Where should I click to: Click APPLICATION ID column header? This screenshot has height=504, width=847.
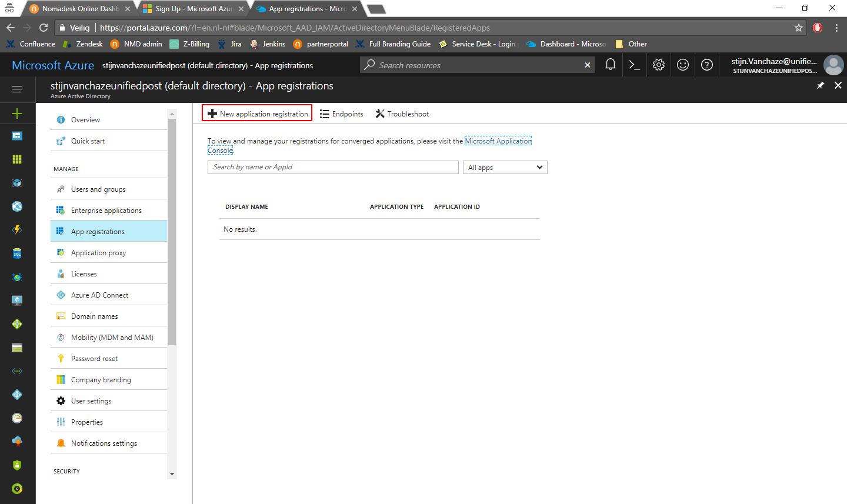coord(456,207)
